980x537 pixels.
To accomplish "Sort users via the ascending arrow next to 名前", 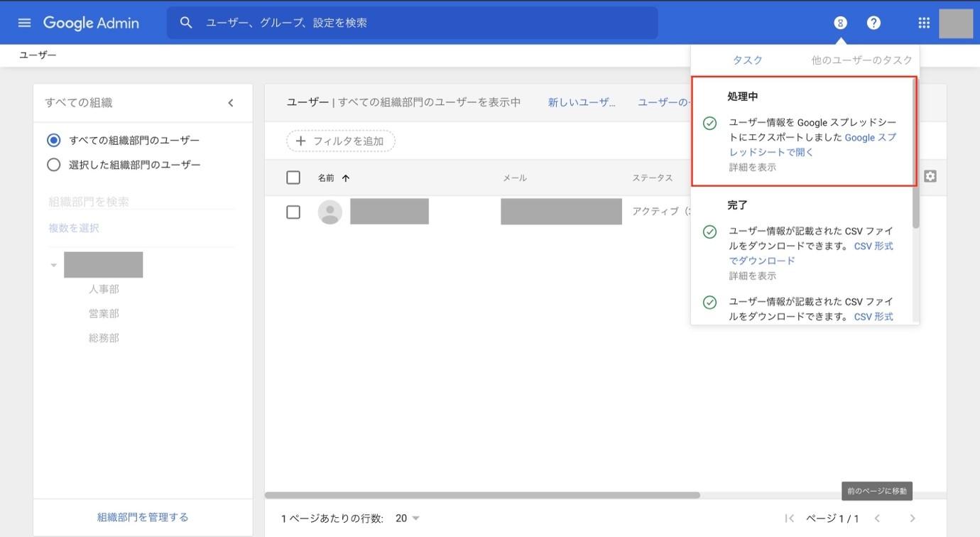I will (345, 177).
